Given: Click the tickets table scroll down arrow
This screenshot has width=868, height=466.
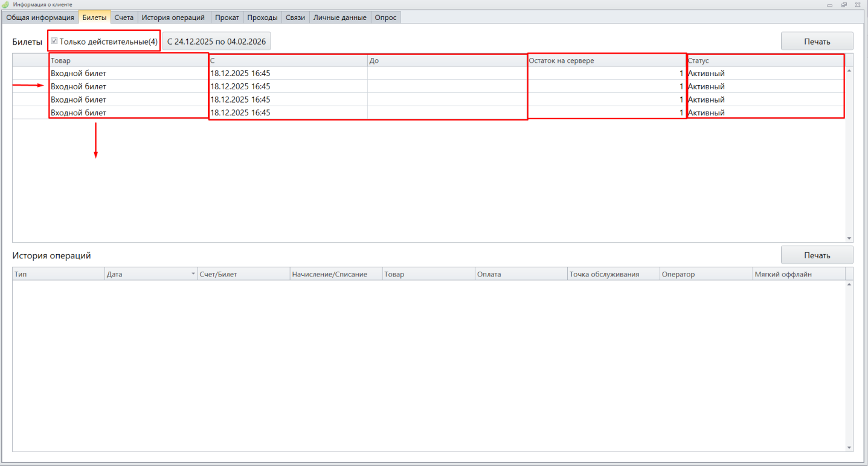Looking at the screenshot, I should 849,238.
